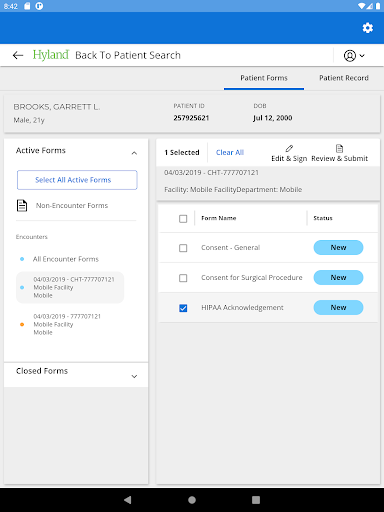Switch to the Patient Record tab
The height and width of the screenshot is (512, 384).
[x=344, y=78]
